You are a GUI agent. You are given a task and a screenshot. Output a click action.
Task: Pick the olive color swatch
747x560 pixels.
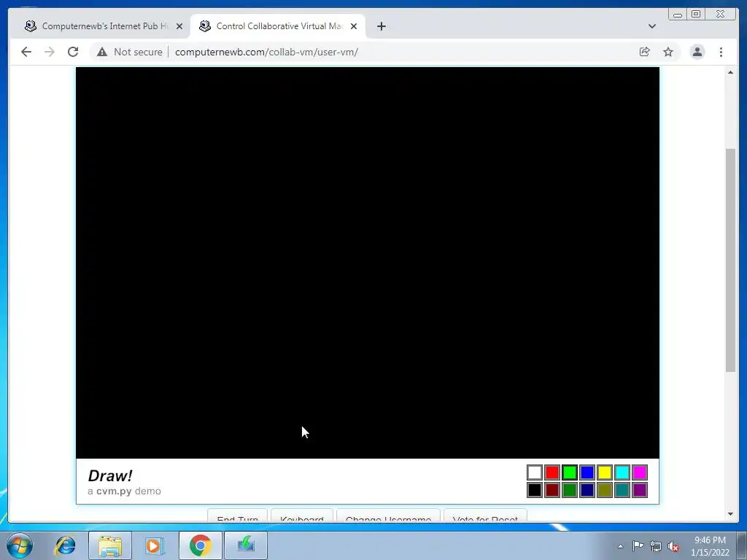pyautogui.click(x=605, y=490)
